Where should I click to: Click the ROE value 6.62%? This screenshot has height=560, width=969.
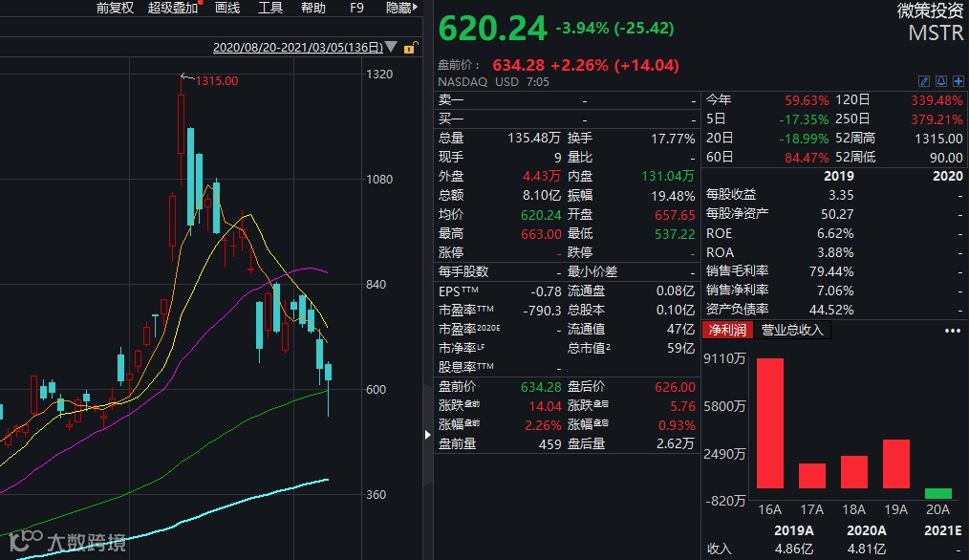pos(835,233)
